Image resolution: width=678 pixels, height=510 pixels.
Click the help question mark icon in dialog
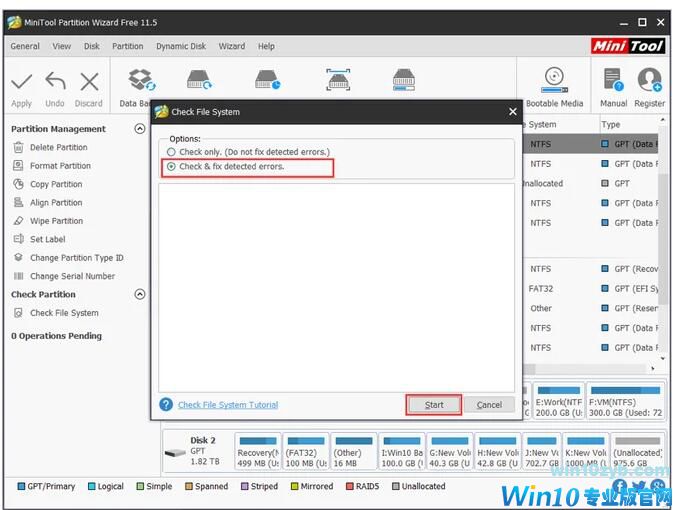click(x=166, y=404)
